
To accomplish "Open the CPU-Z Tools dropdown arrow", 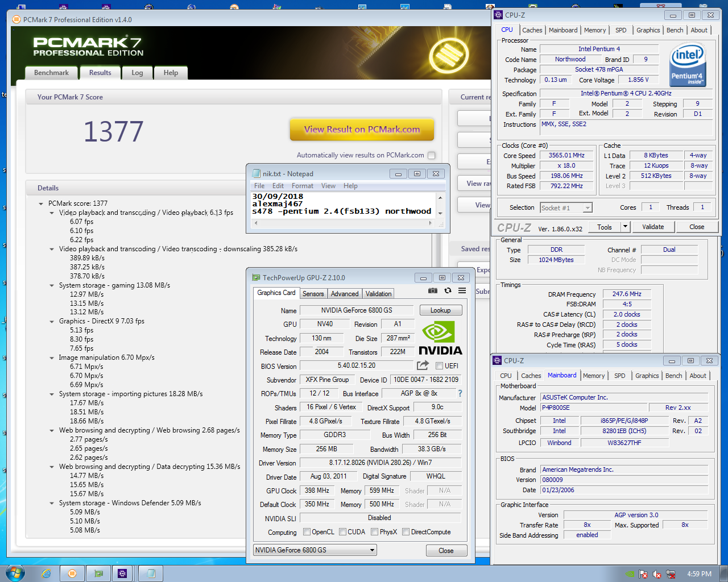I will 625,227.
